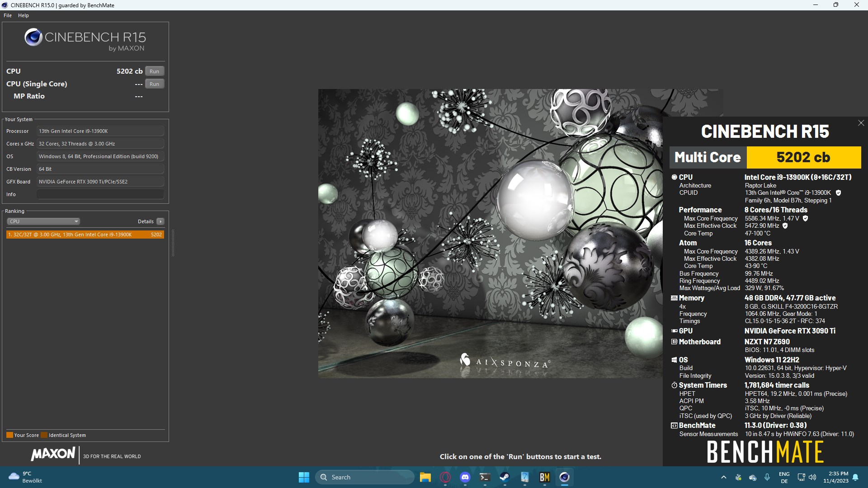Click the Info input field
This screenshot has height=488, width=868.
coord(100,194)
